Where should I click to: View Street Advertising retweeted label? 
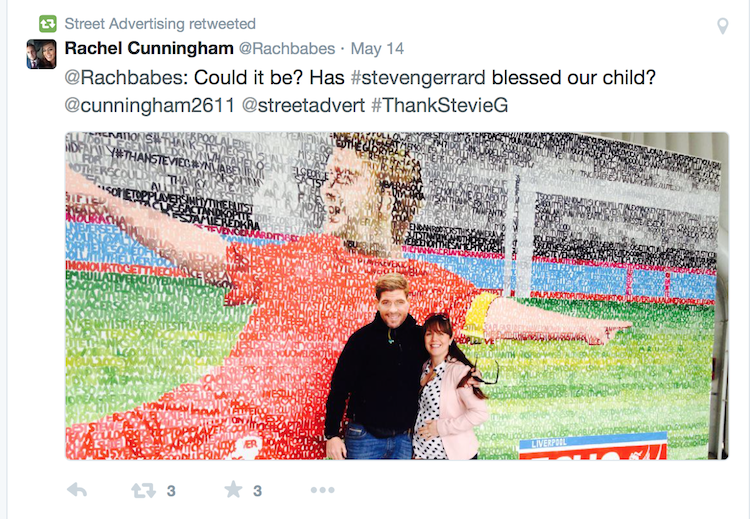pyautogui.click(x=160, y=23)
